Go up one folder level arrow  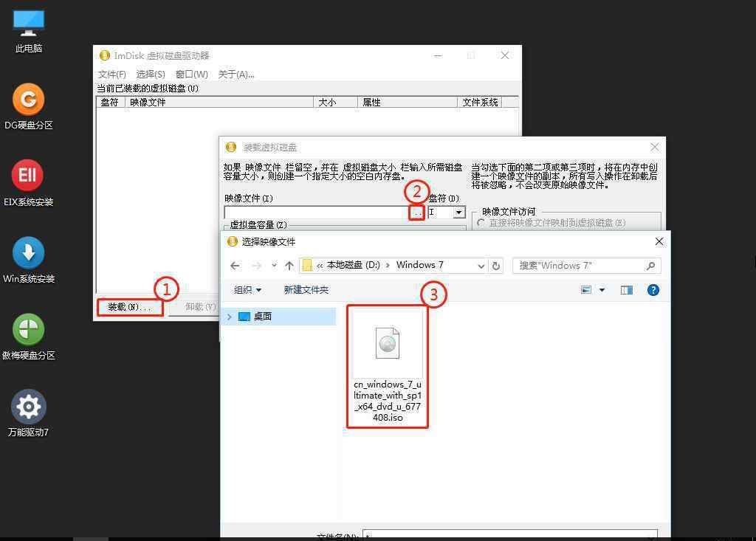[x=289, y=266]
